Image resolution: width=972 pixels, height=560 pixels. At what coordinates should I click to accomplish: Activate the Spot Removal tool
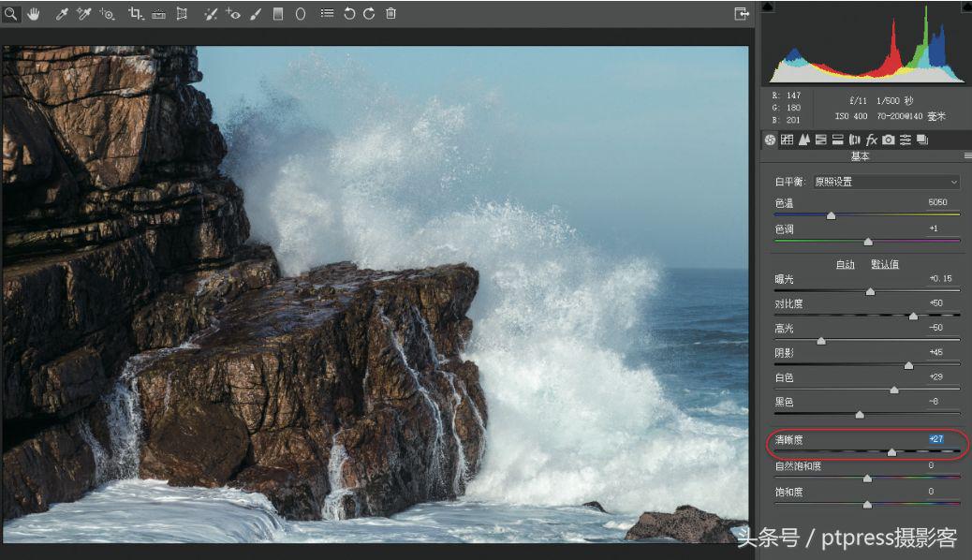[210, 14]
